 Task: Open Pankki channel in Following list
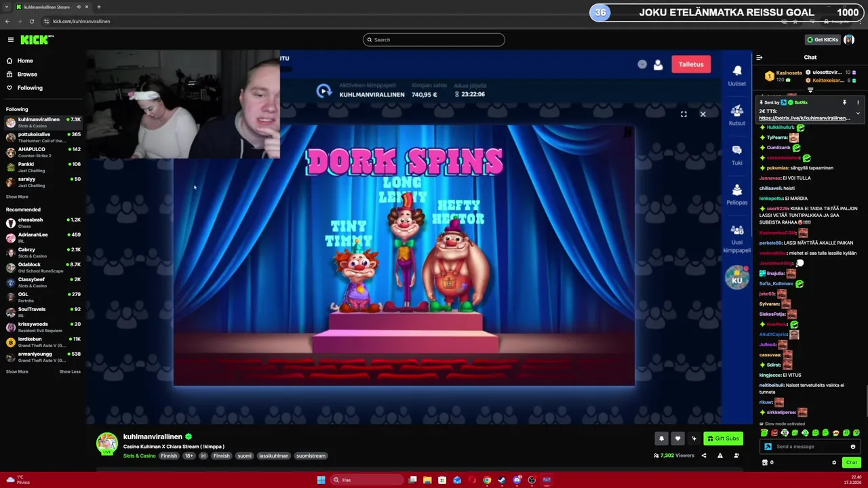click(x=43, y=167)
